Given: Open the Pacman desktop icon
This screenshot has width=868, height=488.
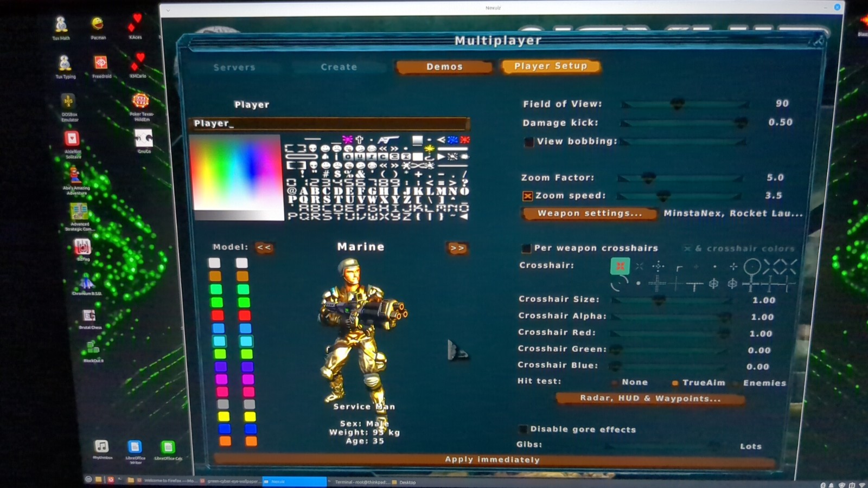Looking at the screenshot, I should coord(98,28).
